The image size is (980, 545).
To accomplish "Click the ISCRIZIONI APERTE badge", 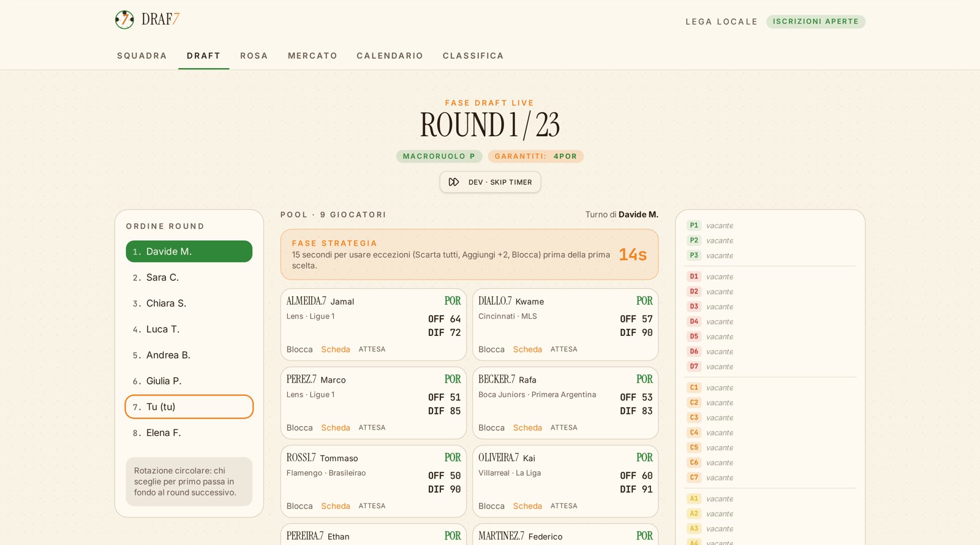I will click(816, 21).
